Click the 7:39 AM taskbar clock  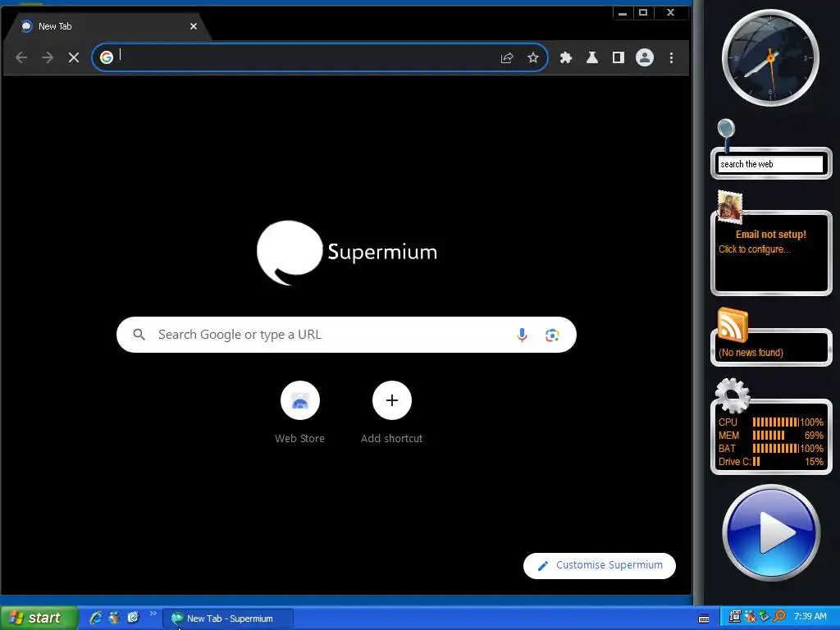pyautogui.click(x=810, y=617)
